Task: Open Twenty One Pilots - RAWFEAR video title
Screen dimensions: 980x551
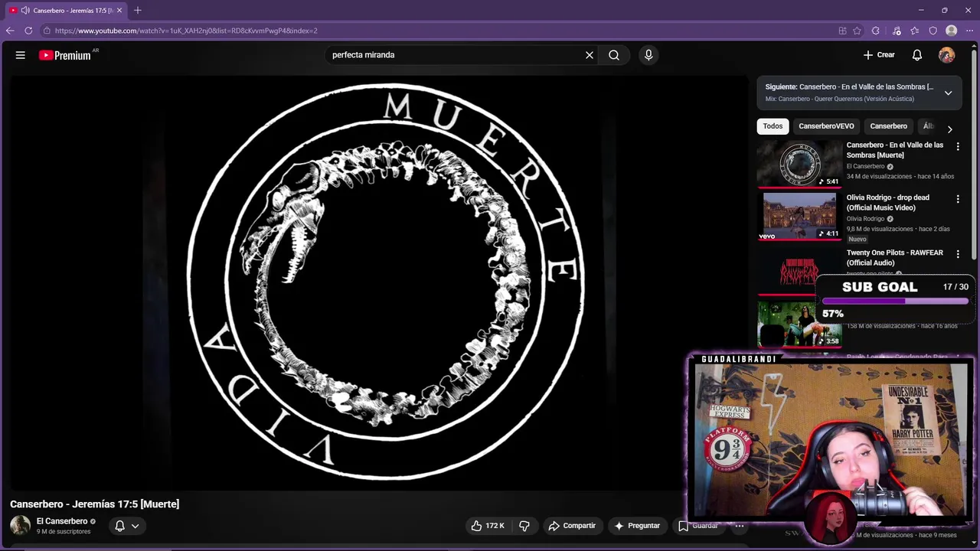Action: [895, 258]
